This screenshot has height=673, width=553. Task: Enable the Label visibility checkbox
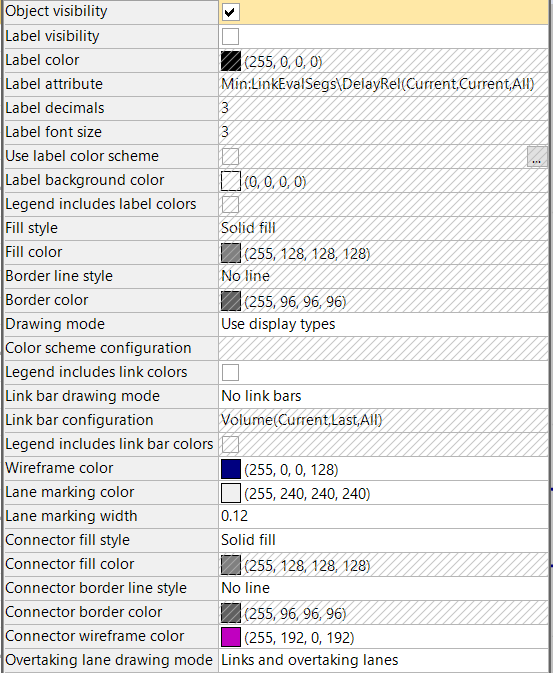(x=231, y=36)
